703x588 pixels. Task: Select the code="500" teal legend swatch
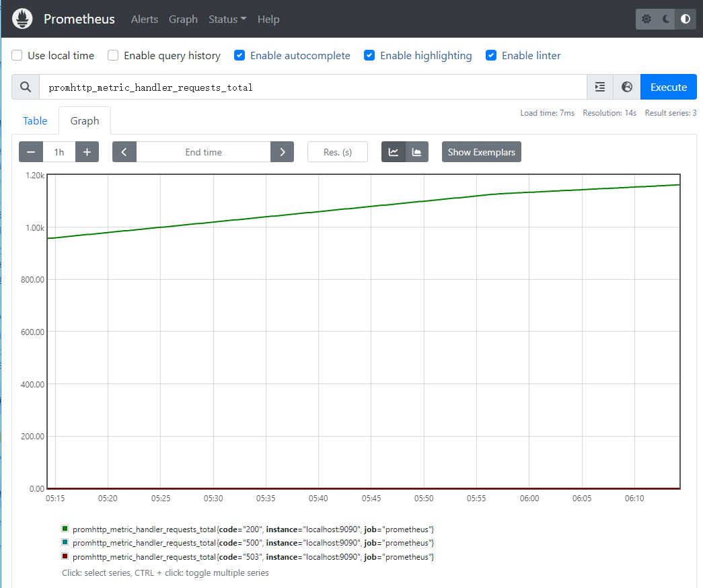point(65,542)
